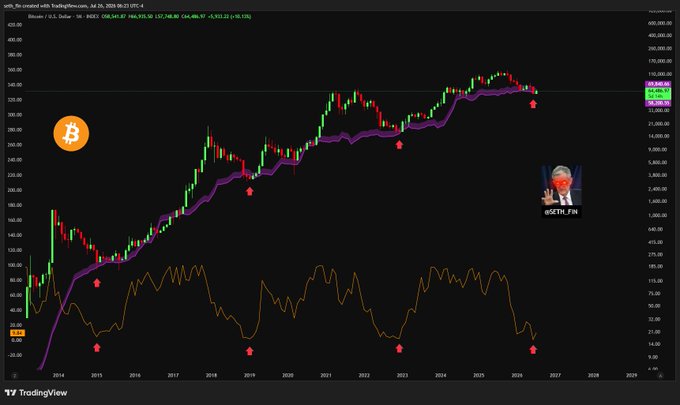Click year 2028 on time axis
The image size is (680, 405).
tap(593, 376)
